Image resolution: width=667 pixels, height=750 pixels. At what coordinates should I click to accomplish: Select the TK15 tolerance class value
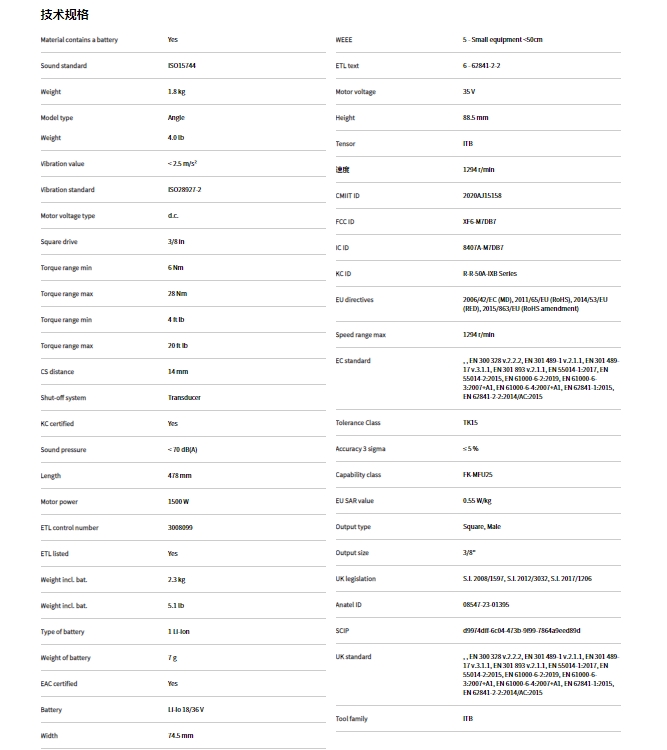point(470,423)
